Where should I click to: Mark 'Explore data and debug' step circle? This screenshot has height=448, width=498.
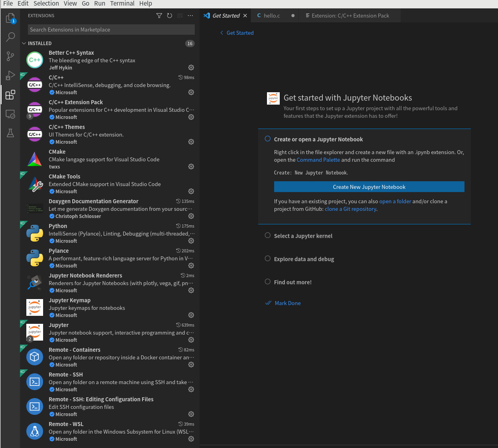(x=268, y=259)
